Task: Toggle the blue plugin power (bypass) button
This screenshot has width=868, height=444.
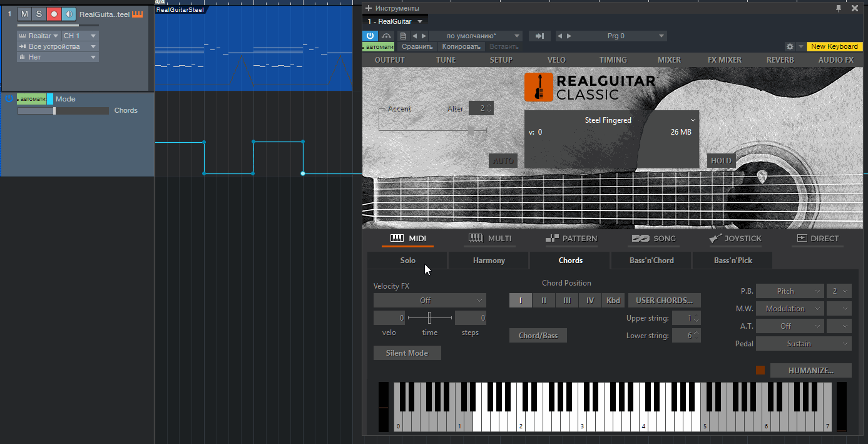Action: coord(370,36)
